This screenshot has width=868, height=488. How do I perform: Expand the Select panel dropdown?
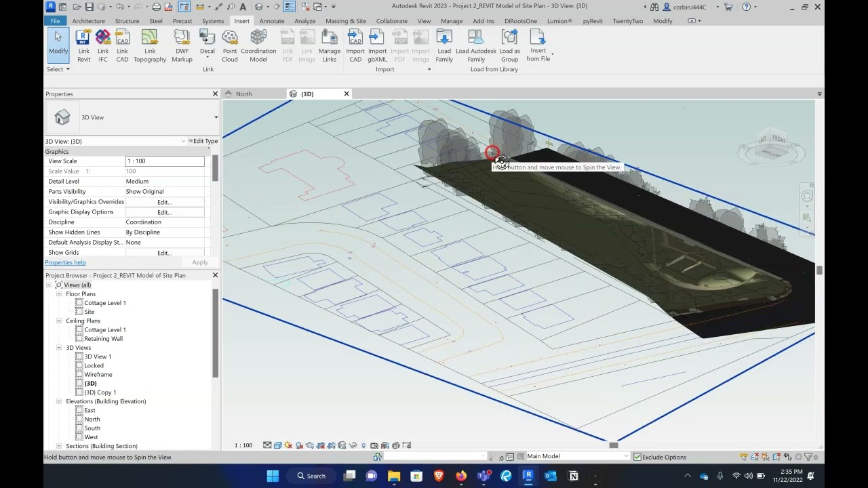(x=58, y=69)
